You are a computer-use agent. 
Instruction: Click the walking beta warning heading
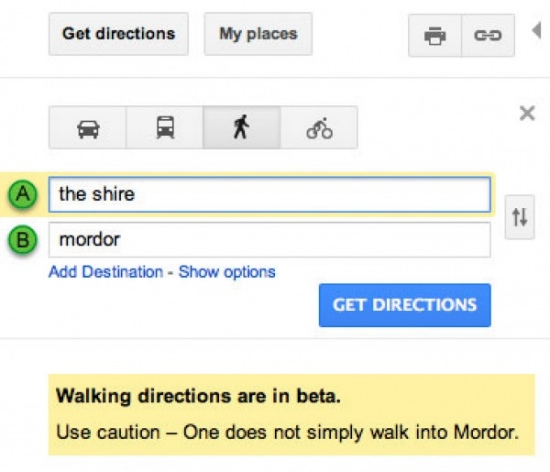[x=199, y=396]
